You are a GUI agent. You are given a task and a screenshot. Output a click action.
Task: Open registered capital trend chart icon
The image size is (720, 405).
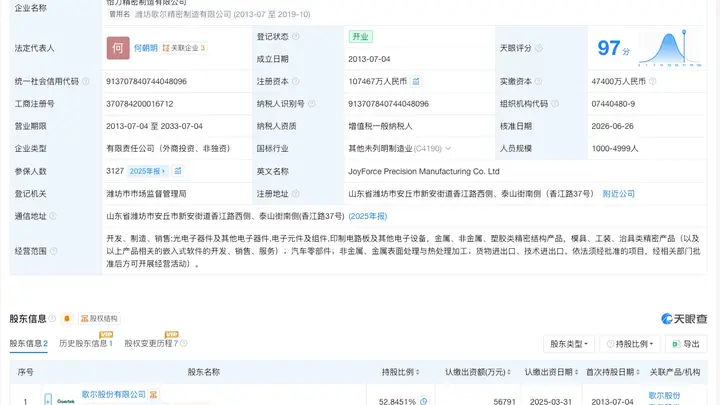[416, 81]
